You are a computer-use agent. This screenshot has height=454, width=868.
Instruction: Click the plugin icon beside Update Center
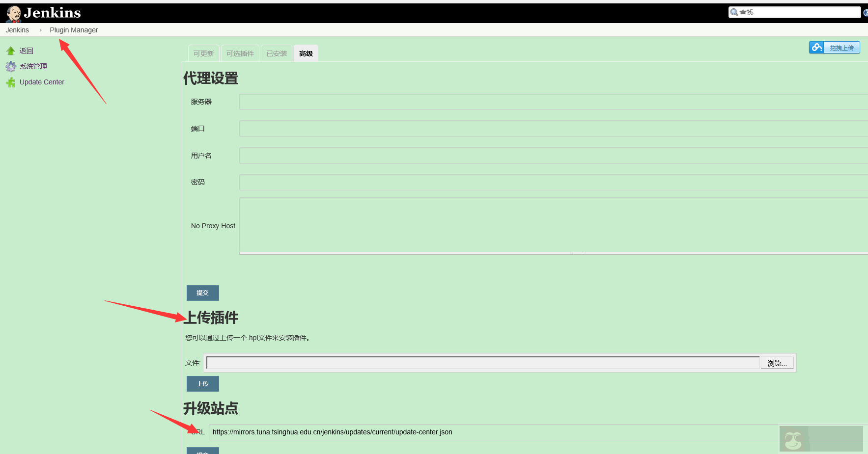[x=10, y=82]
